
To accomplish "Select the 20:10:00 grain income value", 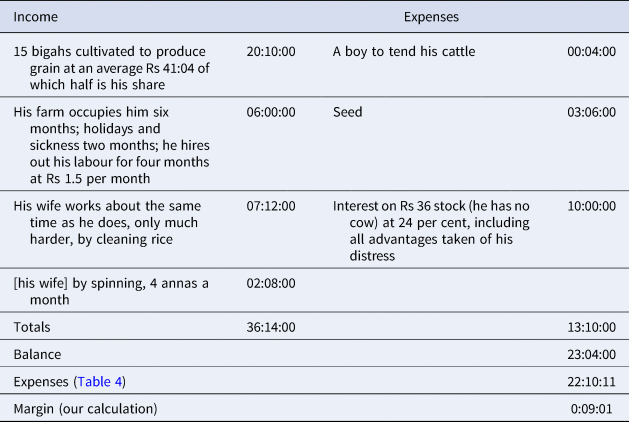I will (x=271, y=51).
